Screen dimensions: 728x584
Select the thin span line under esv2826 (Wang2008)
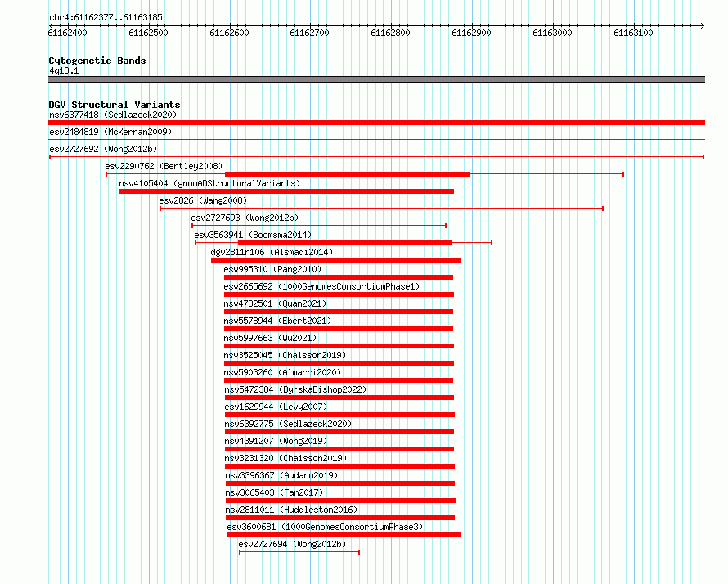(x=381, y=209)
